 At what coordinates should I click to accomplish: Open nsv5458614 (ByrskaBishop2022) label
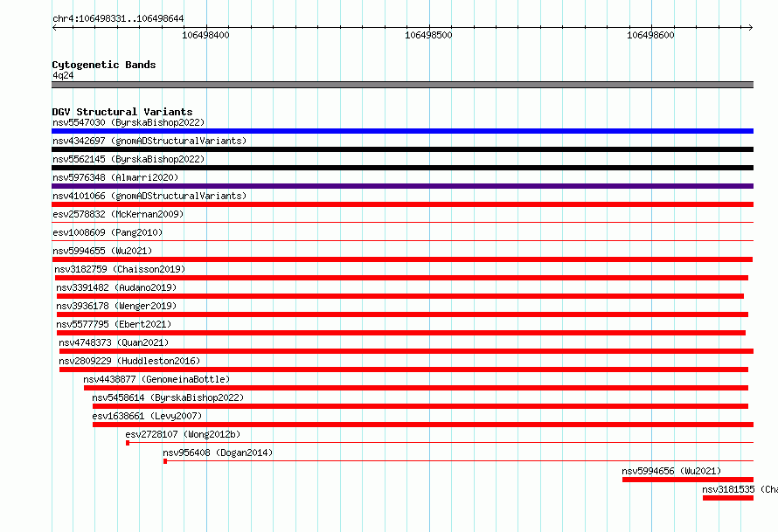[x=168, y=397]
